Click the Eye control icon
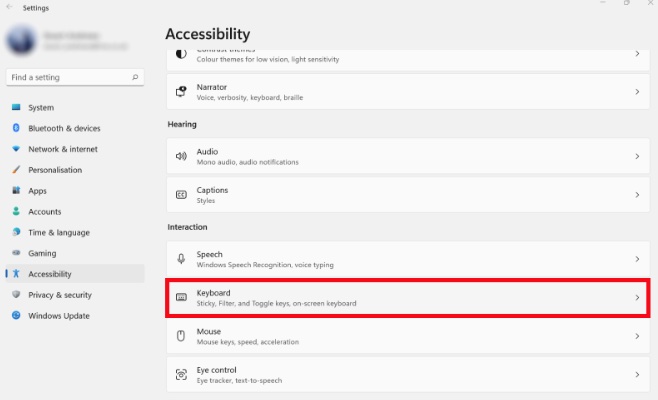Viewport: 658px width, 400px height. (x=181, y=375)
